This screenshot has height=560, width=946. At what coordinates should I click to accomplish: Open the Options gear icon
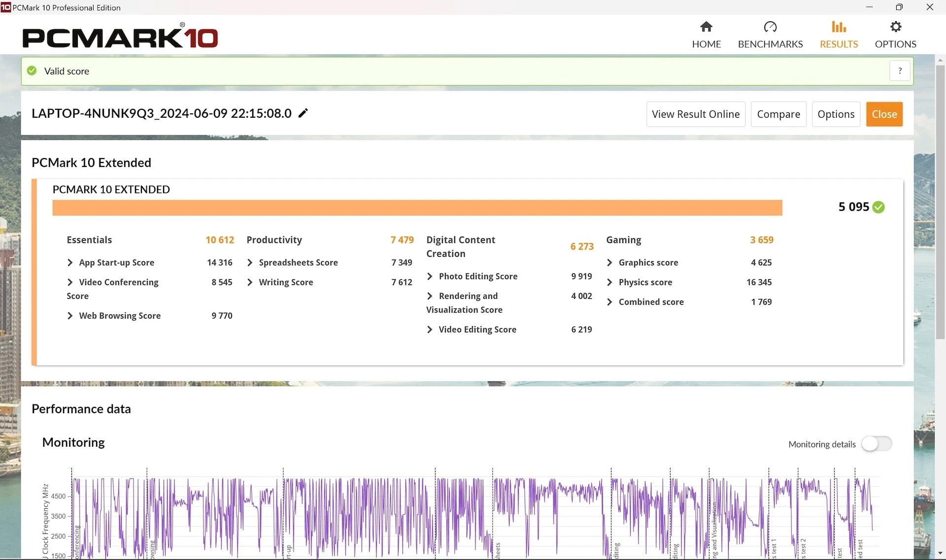point(895,27)
